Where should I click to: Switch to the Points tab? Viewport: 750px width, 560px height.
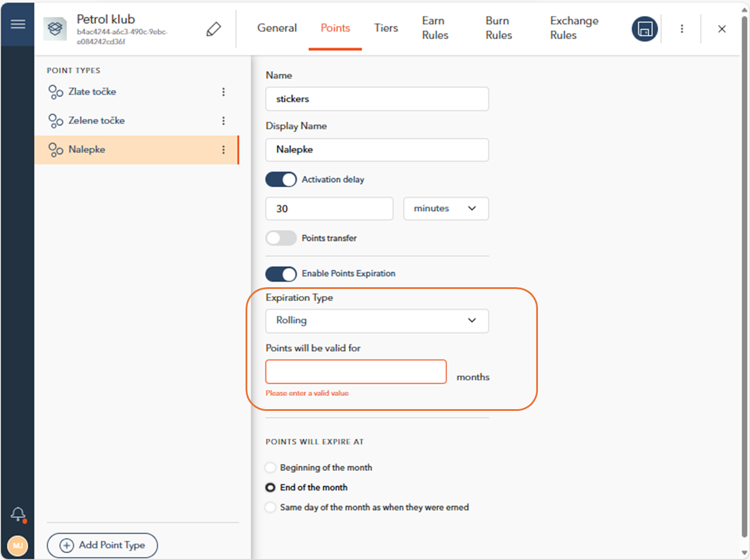[335, 28]
